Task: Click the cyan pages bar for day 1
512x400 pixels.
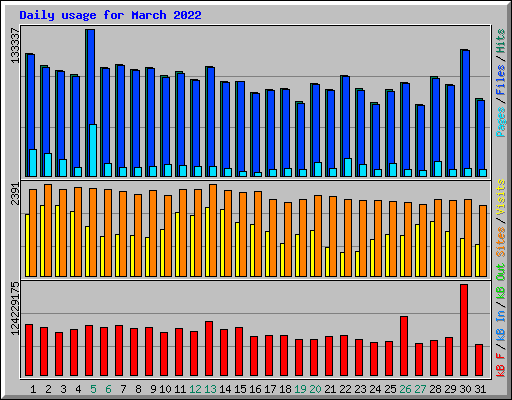Action: click(33, 163)
